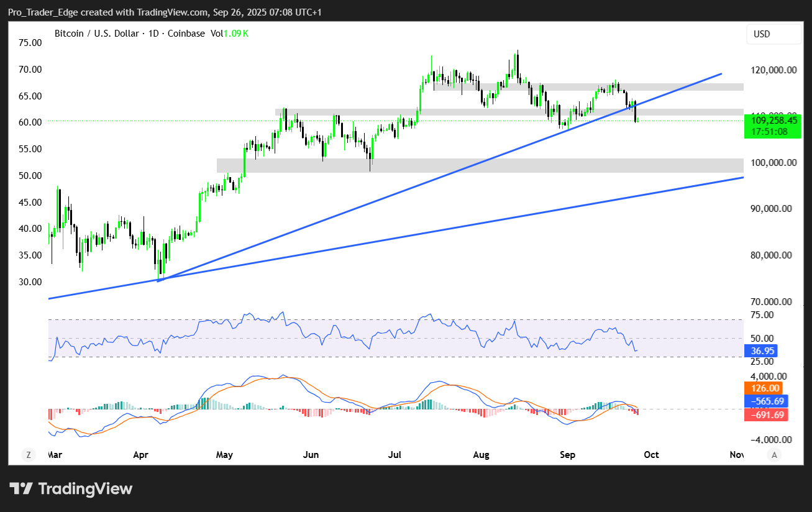Click the Jun label on the time axis
This screenshot has height=512, width=812.
311,455
